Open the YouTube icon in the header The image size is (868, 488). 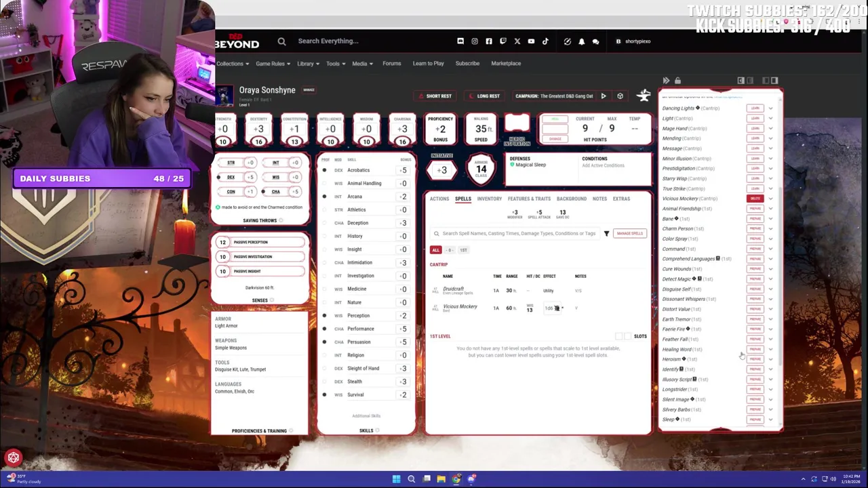click(531, 41)
